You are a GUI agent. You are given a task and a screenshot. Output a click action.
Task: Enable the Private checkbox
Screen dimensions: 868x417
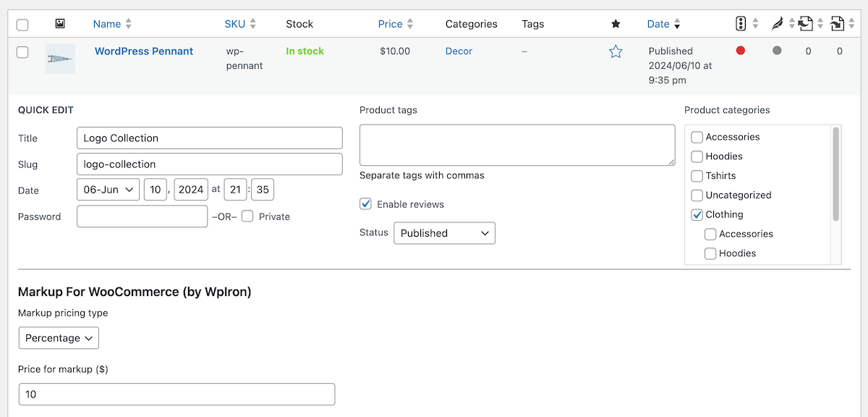(x=247, y=216)
